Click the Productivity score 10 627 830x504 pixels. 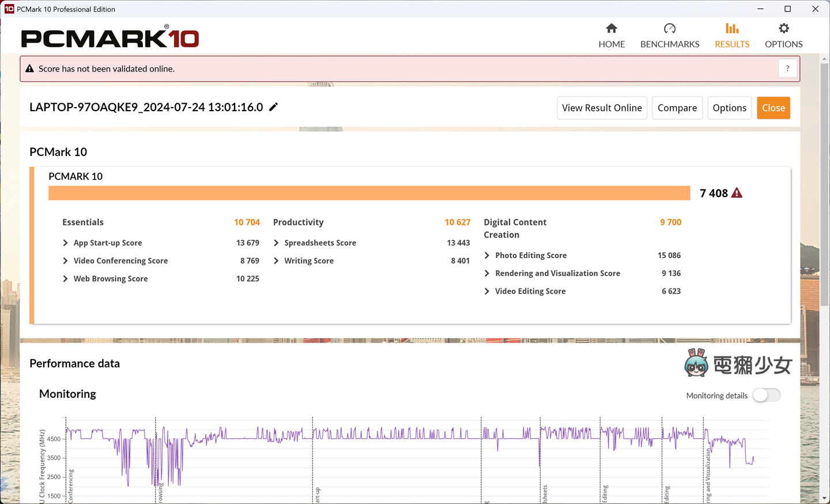coord(458,222)
